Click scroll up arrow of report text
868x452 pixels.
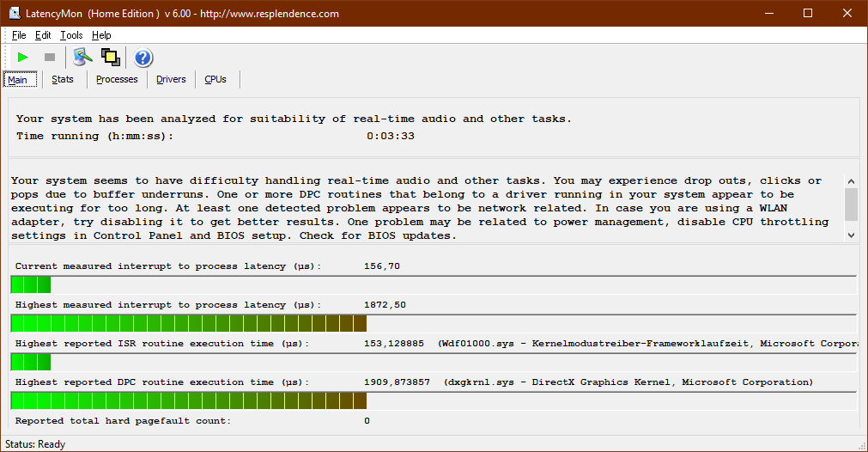coord(851,181)
